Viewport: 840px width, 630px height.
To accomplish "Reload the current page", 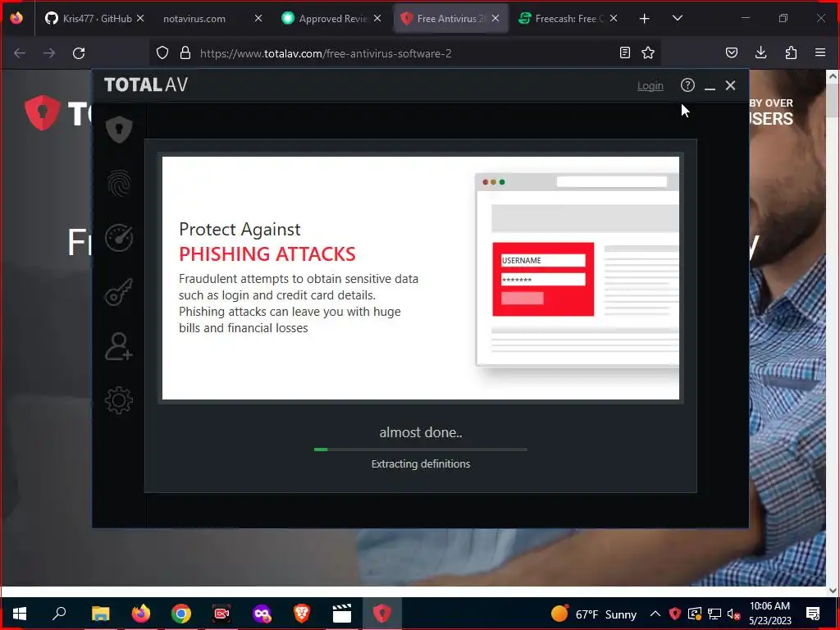I will 79,53.
